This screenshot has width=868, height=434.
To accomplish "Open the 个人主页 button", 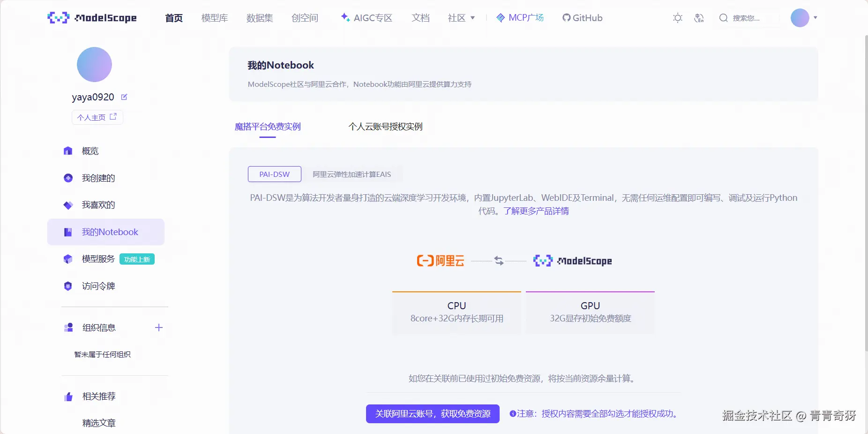I will 97,117.
